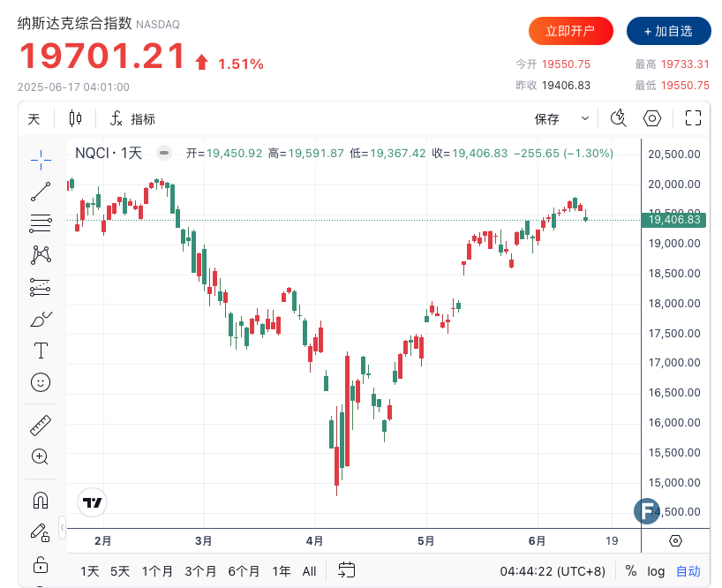The height and width of the screenshot is (588, 722).
Task: Click the 立即开户 button
Action: coord(570,31)
